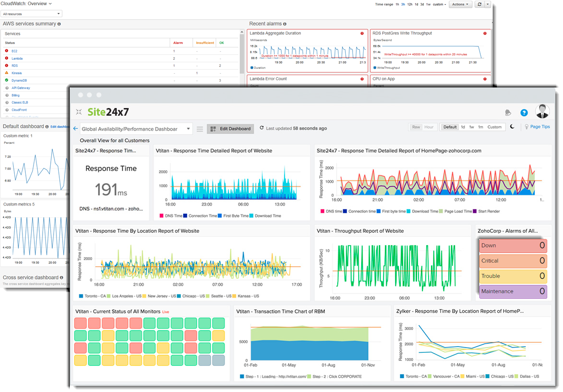Open CloudWatch: Overview dropdown chevron
Viewport: 563px width, 392px height.
click(x=50, y=4)
